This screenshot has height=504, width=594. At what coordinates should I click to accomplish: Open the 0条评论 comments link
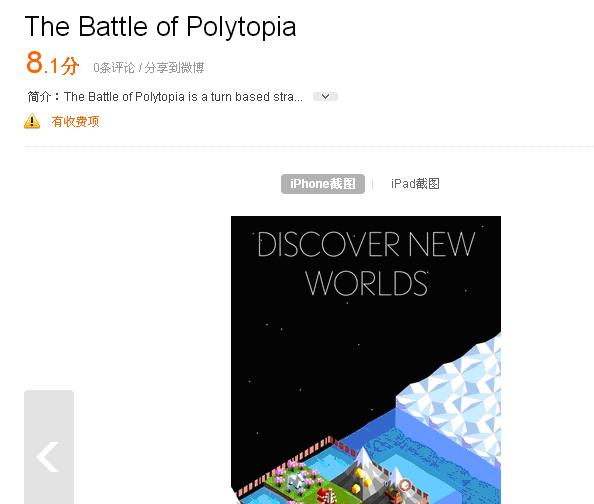[114, 68]
